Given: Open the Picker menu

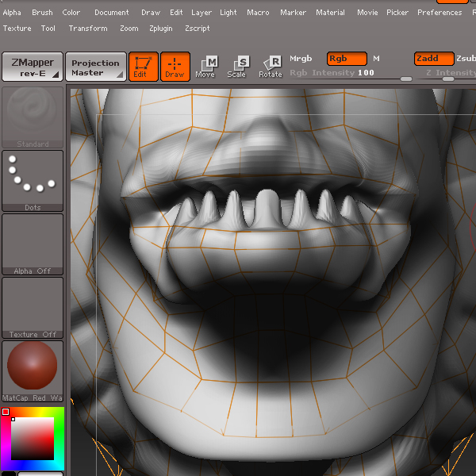Looking at the screenshot, I should (x=397, y=13).
